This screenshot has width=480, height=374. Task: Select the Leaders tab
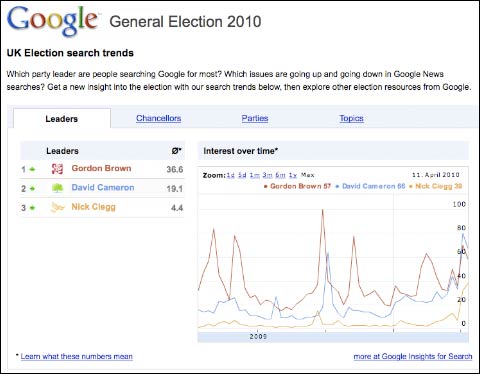pyautogui.click(x=62, y=119)
